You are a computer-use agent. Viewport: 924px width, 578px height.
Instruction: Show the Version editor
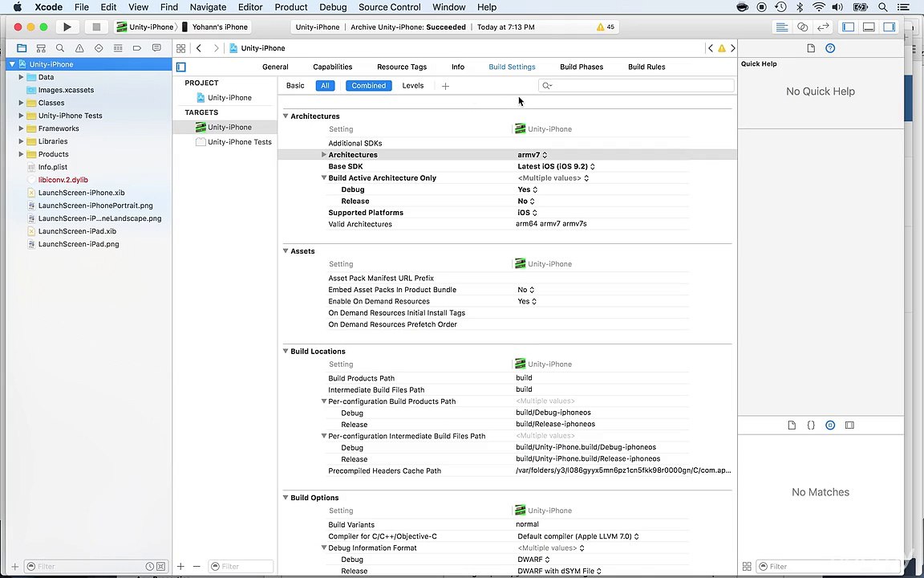tap(823, 26)
